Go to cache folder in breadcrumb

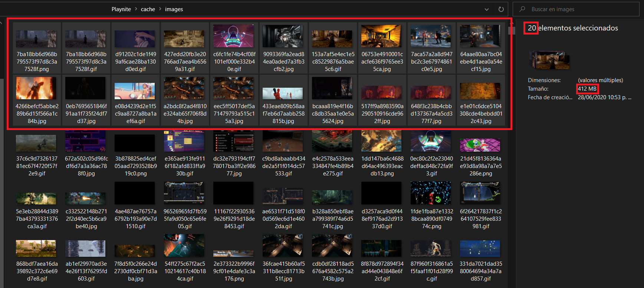click(x=148, y=9)
